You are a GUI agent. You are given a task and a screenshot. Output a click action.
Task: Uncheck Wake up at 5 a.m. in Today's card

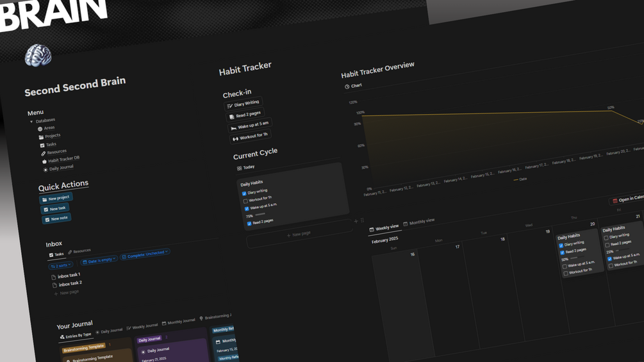247,208
